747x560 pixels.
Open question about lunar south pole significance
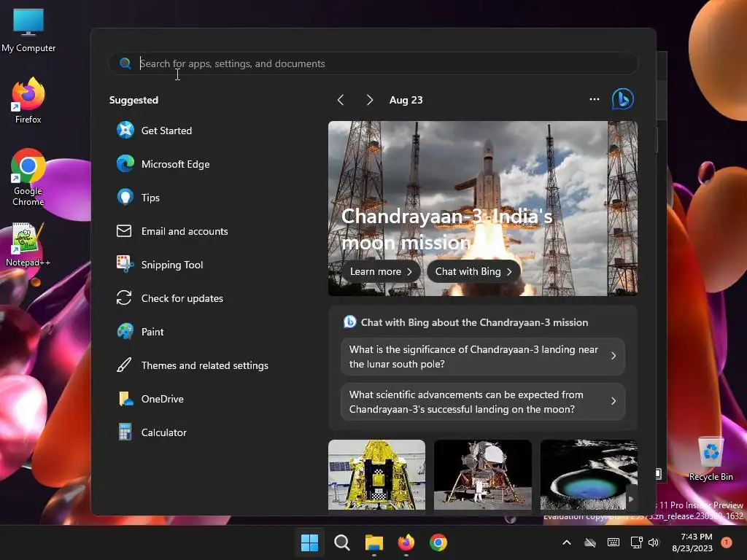tap(483, 357)
